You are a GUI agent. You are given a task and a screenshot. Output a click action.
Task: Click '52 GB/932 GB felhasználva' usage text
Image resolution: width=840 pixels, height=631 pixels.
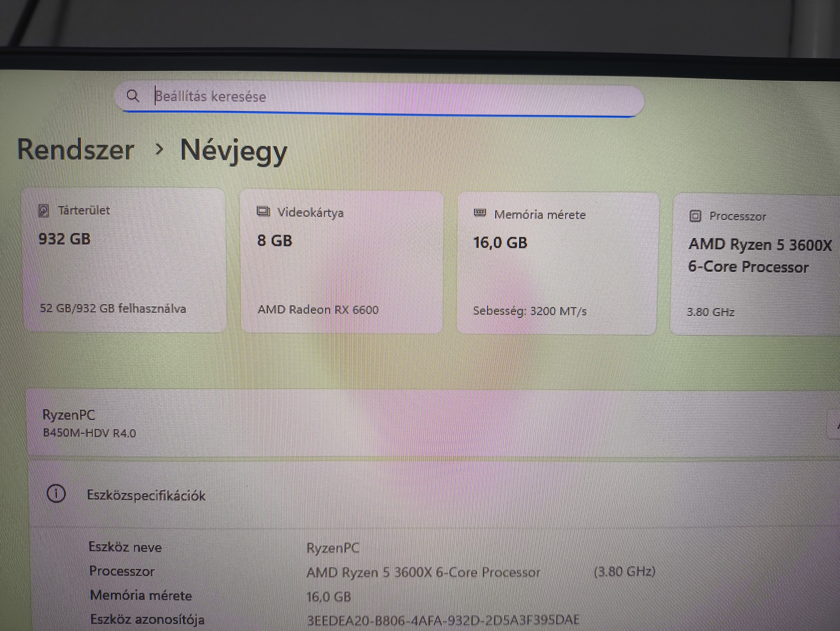[x=113, y=308]
